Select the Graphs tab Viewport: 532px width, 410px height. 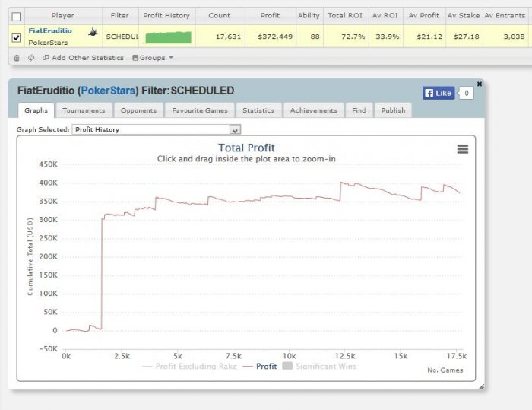click(36, 110)
